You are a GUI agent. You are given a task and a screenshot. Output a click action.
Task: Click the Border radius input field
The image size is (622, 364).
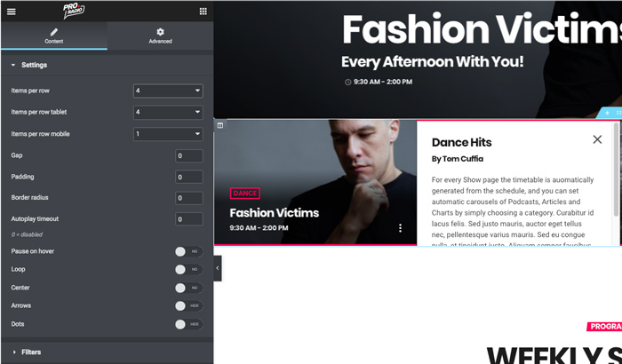click(x=189, y=198)
